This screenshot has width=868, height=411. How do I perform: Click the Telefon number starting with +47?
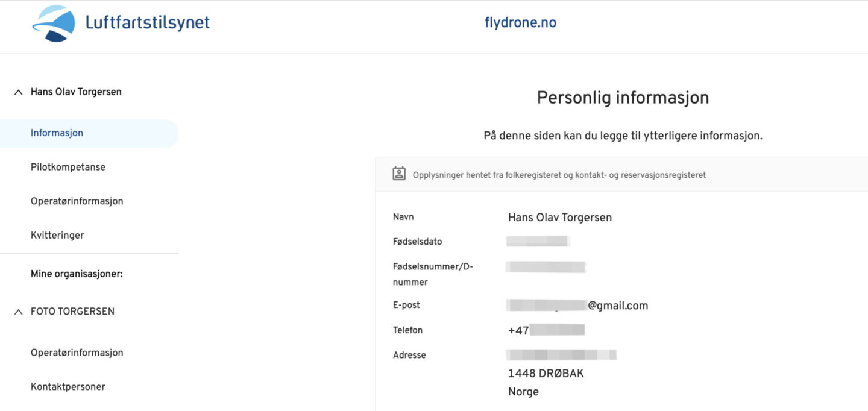pyautogui.click(x=546, y=330)
